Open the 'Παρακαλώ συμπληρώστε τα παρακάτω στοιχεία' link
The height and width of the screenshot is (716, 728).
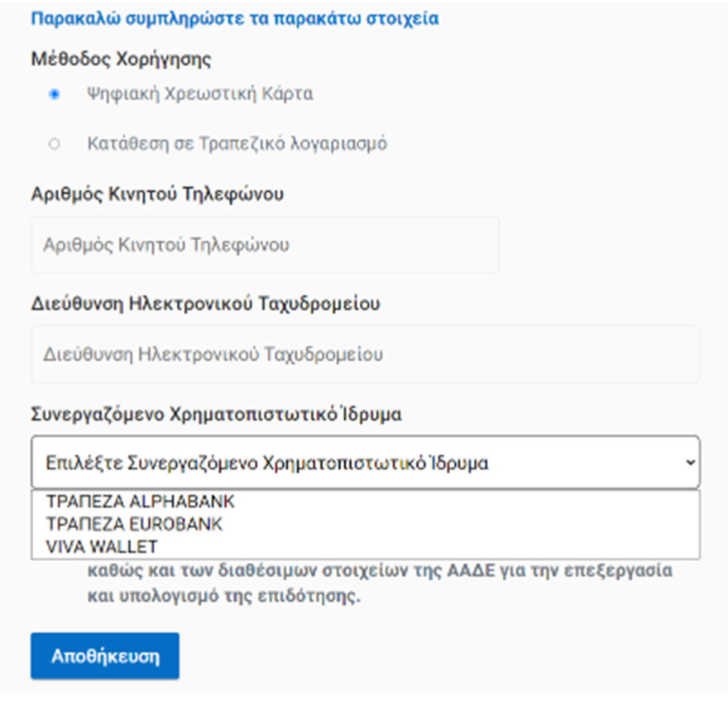point(232,17)
